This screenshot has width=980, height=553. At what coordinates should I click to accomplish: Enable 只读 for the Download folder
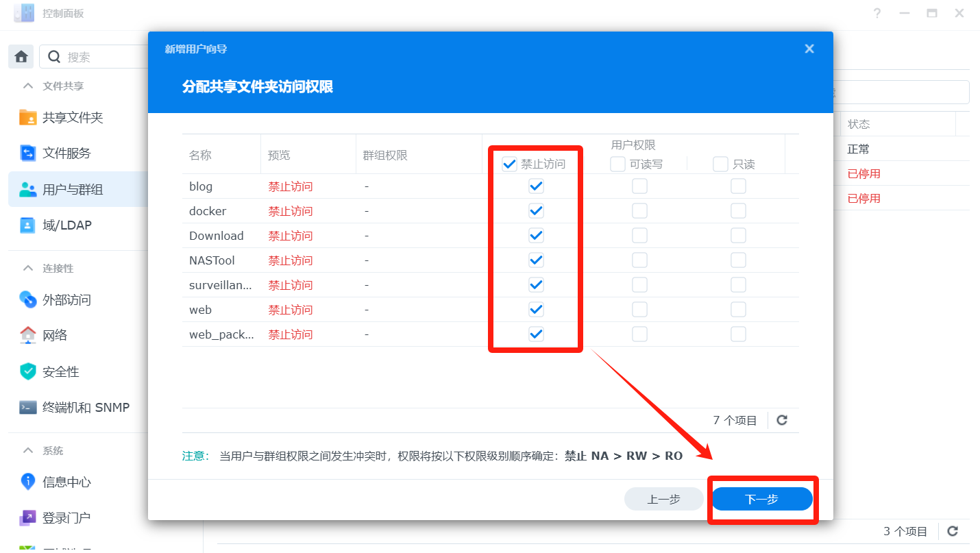coord(738,236)
